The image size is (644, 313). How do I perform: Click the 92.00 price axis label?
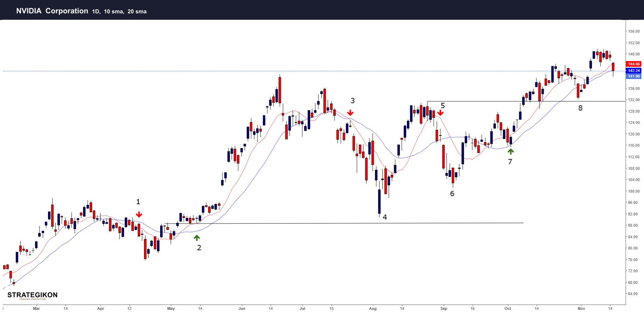(633, 214)
